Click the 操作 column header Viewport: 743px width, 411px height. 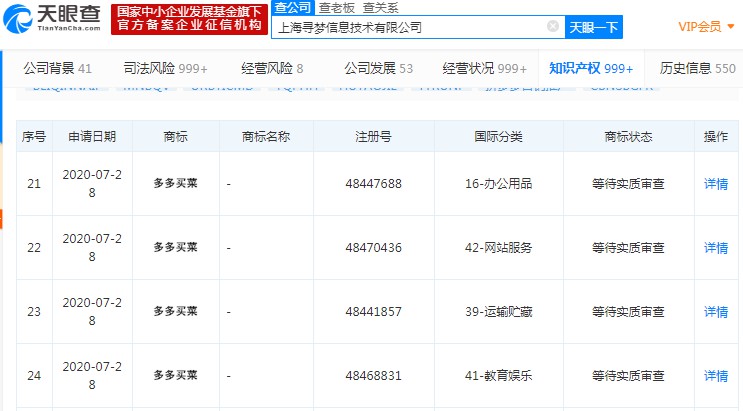pyautogui.click(x=716, y=137)
